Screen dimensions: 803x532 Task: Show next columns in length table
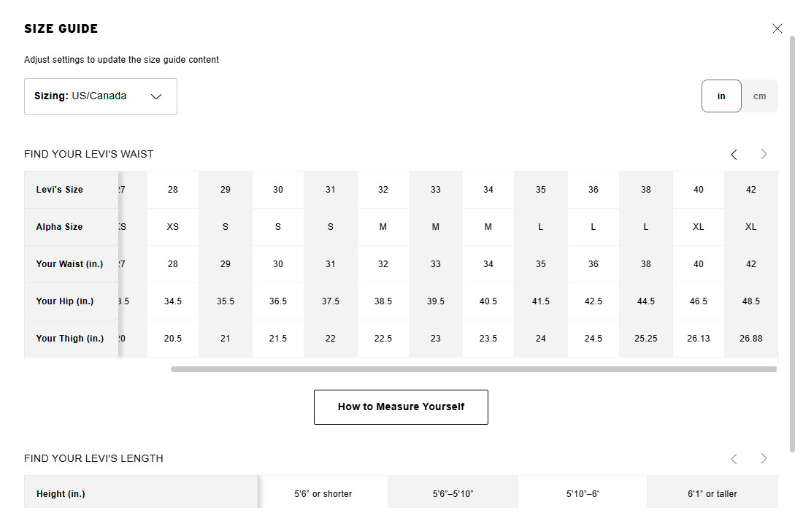click(764, 459)
